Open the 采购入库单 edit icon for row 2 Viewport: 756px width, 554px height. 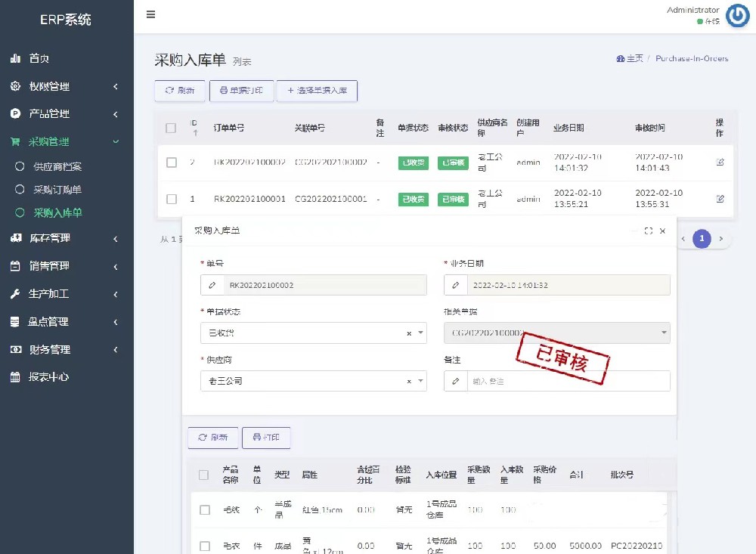pyautogui.click(x=720, y=162)
